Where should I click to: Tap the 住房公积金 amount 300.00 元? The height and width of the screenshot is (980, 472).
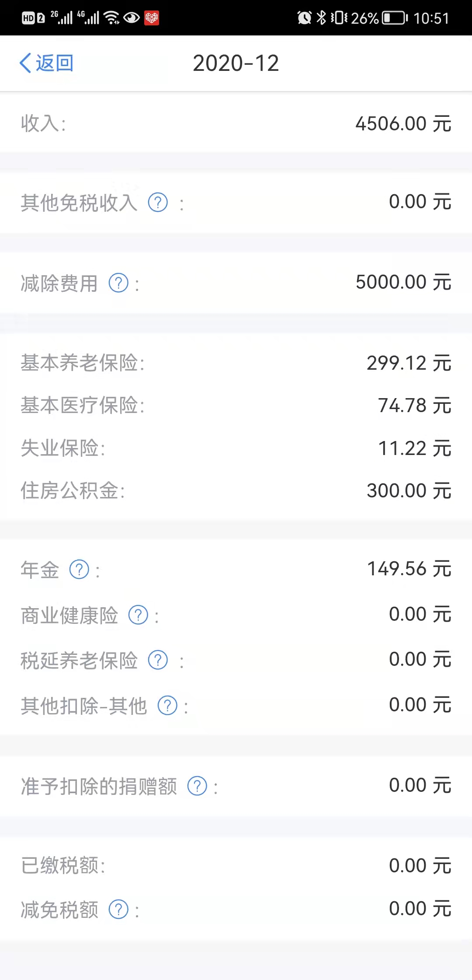click(x=409, y=491)
